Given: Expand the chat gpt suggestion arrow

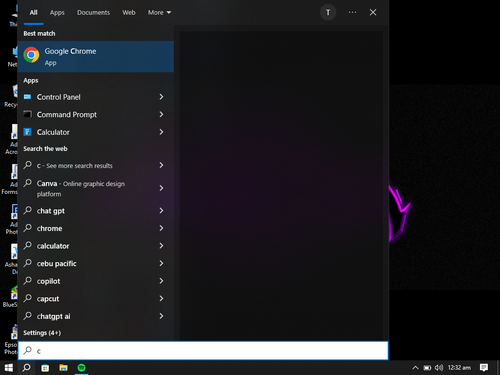Looking at the screenshot, I should pyautogui.click(x=161, y=211).
